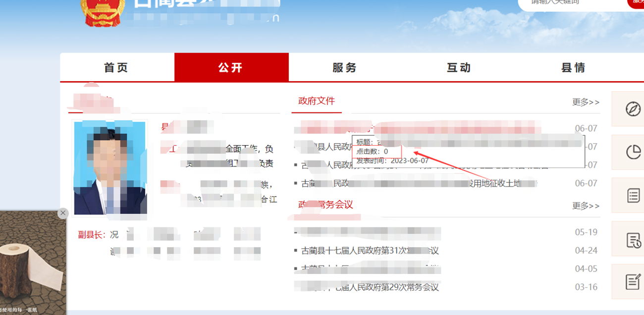644x315 pixels.
Task: Select the 政府文件 section heading
Action: (317, 101)
